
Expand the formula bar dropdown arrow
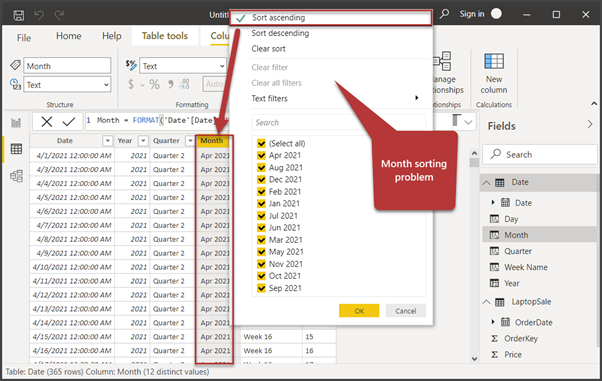click(x=468, y=123)
